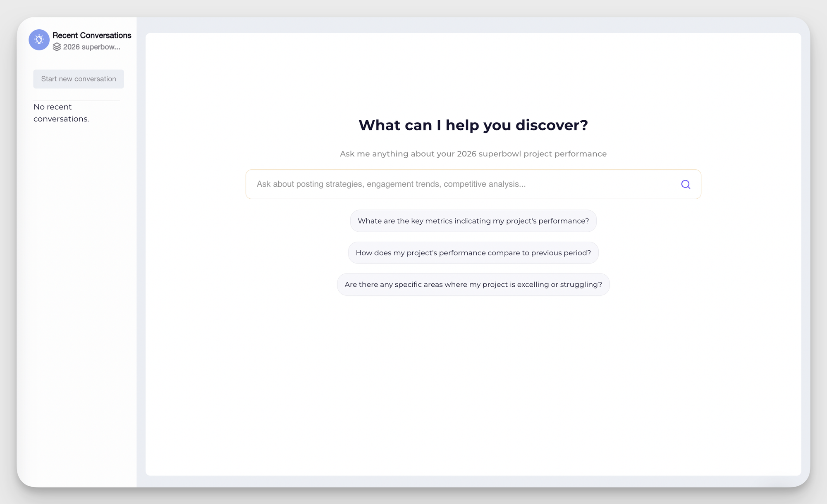Click the Recent Conversations heading
827x504 pixels.
[92, 36]
